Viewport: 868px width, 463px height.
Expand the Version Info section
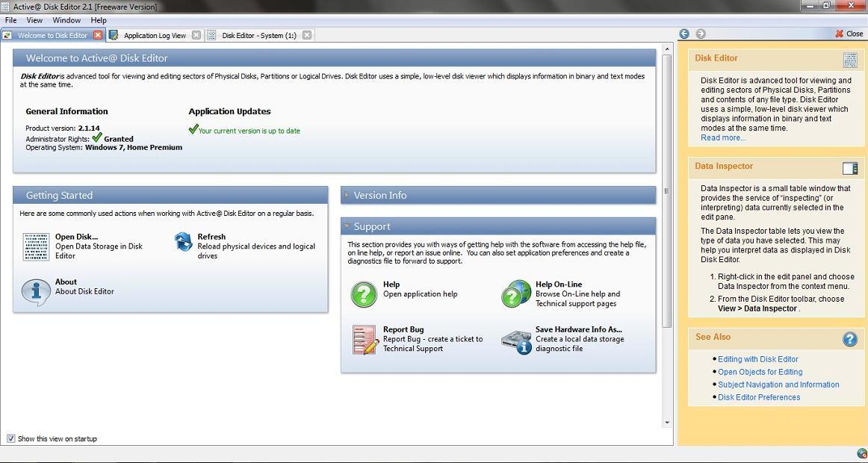pos(347,195)
